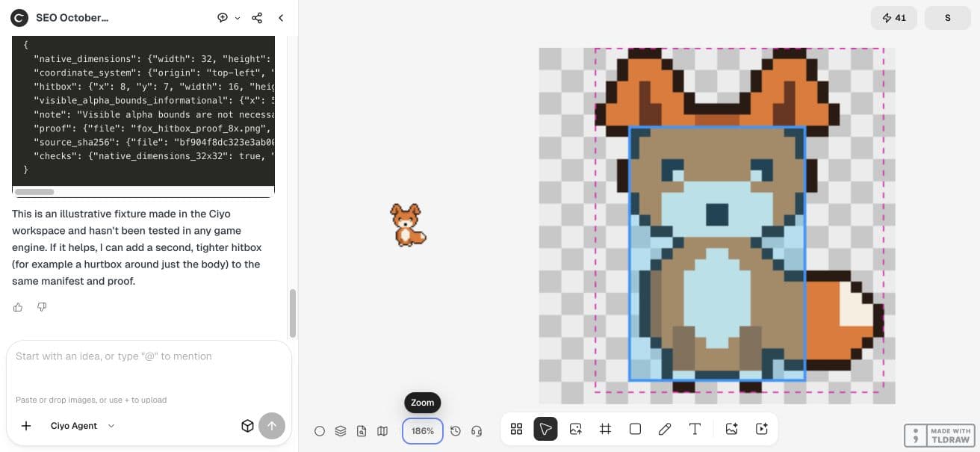Click the cube icon beside the send button
The width and height of the screenshot is (980, 452).
click(x=247, y=426)
